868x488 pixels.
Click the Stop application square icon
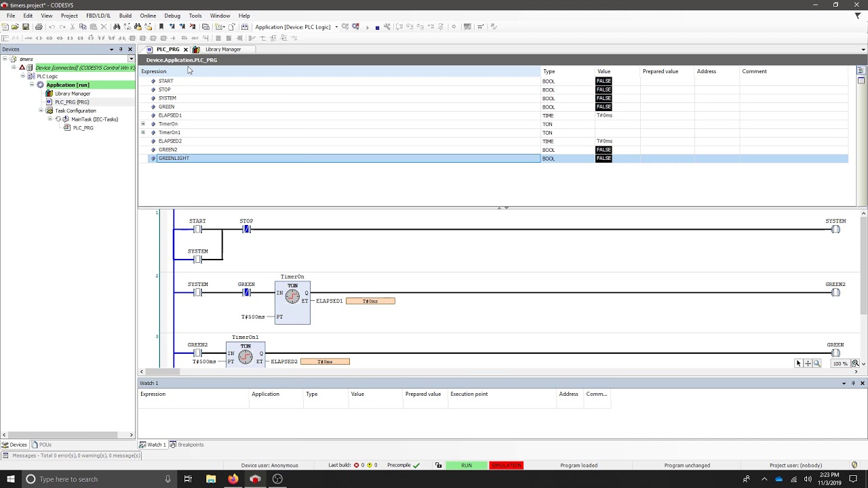pyautogui.click(x=377, y=27)
